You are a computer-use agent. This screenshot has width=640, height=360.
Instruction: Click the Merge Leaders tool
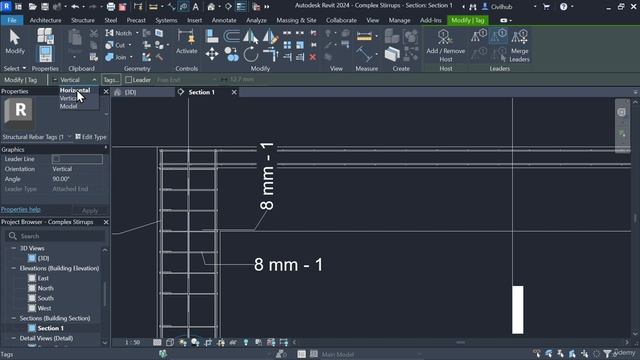519,46
